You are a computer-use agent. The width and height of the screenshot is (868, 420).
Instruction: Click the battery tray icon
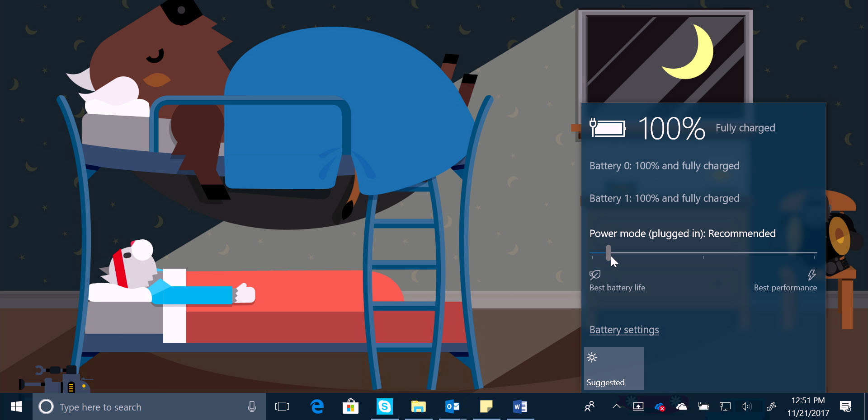(703, 406)
